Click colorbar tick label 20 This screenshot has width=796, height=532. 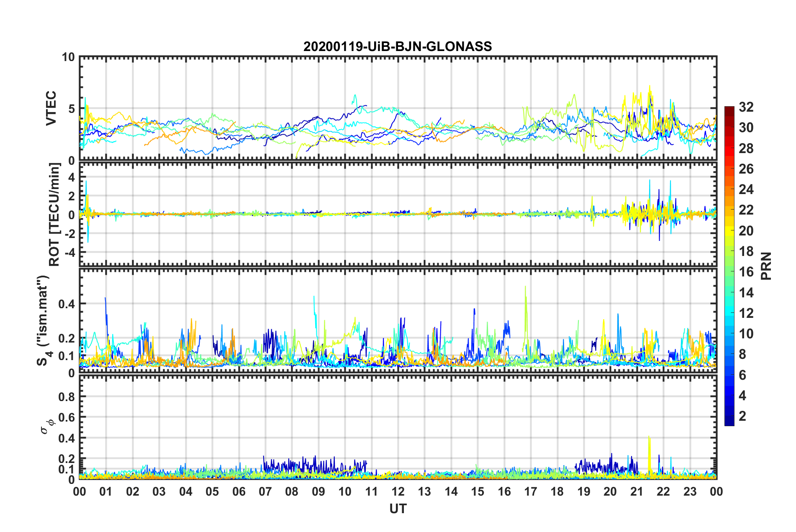point(746,230)
